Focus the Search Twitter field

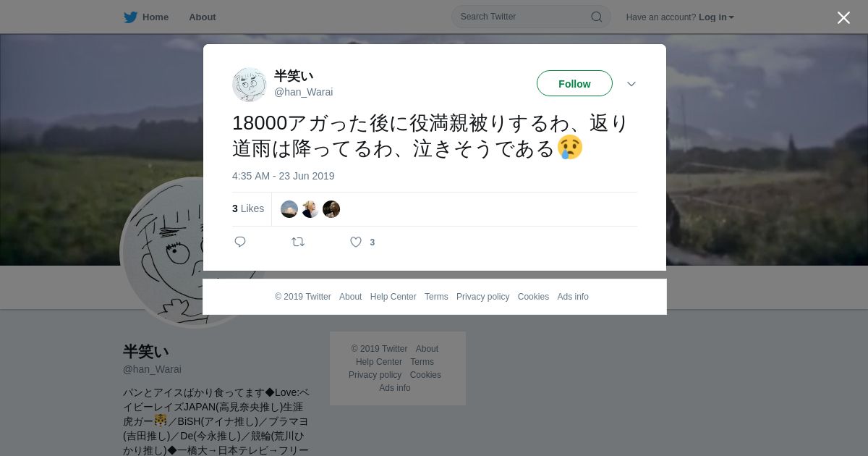click(531, 17)
